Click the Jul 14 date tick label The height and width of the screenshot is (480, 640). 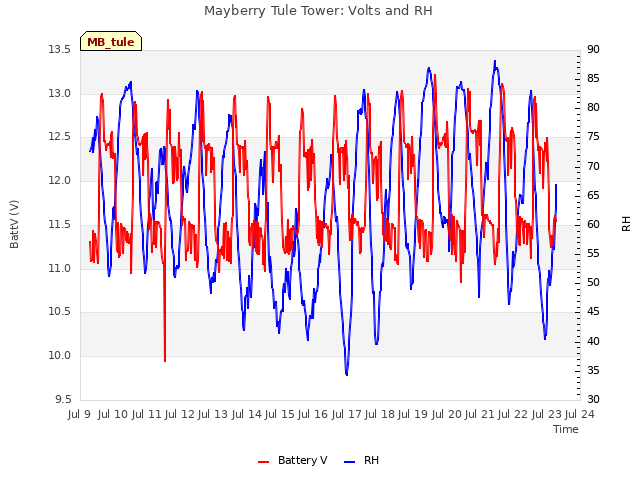coord(247,414)
